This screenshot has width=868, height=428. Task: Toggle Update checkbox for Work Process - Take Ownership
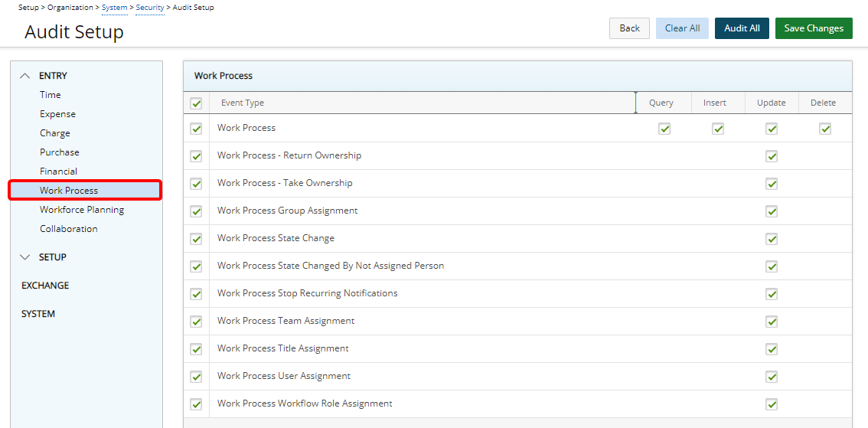pyautogui.click(x=772, y=184)
